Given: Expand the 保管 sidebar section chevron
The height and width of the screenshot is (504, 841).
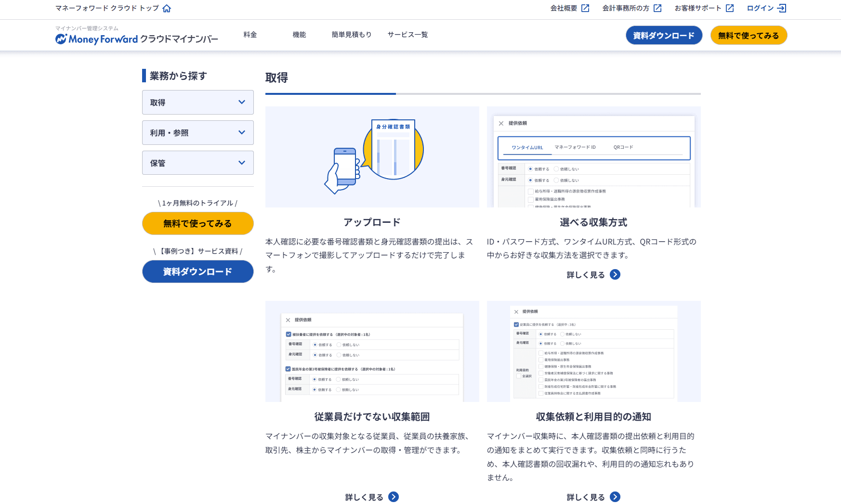Looking at the screenshot, I should [x=242, y=163].
